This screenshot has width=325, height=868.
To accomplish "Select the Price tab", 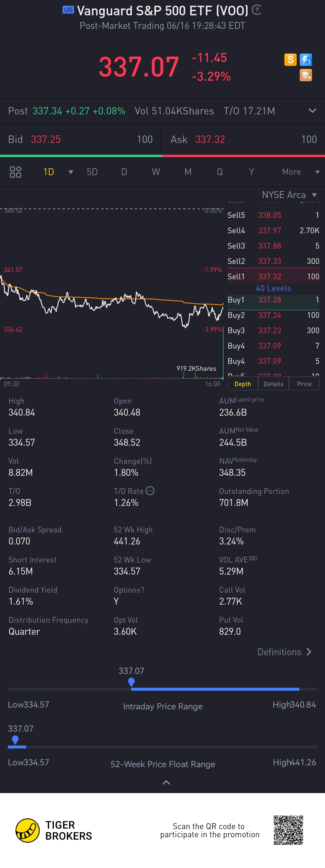I will [x=304, y=384].
